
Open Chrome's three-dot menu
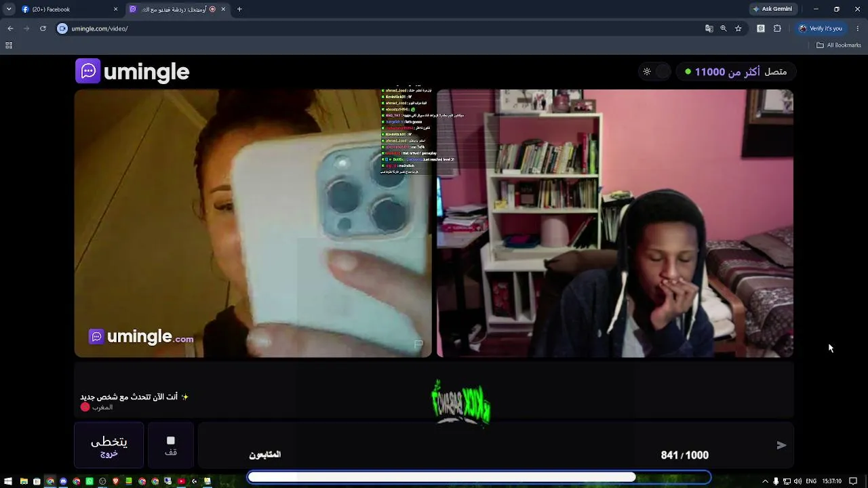coord(858,28)
